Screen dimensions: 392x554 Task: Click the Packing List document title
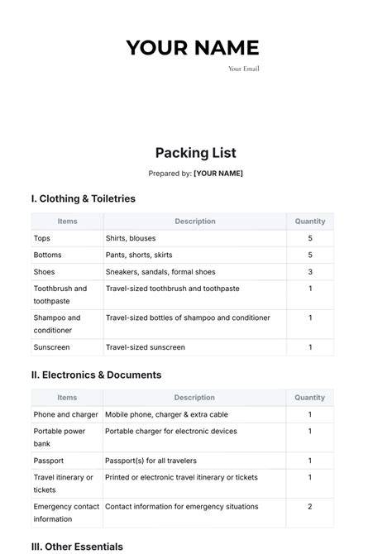[x=196, y=153]
